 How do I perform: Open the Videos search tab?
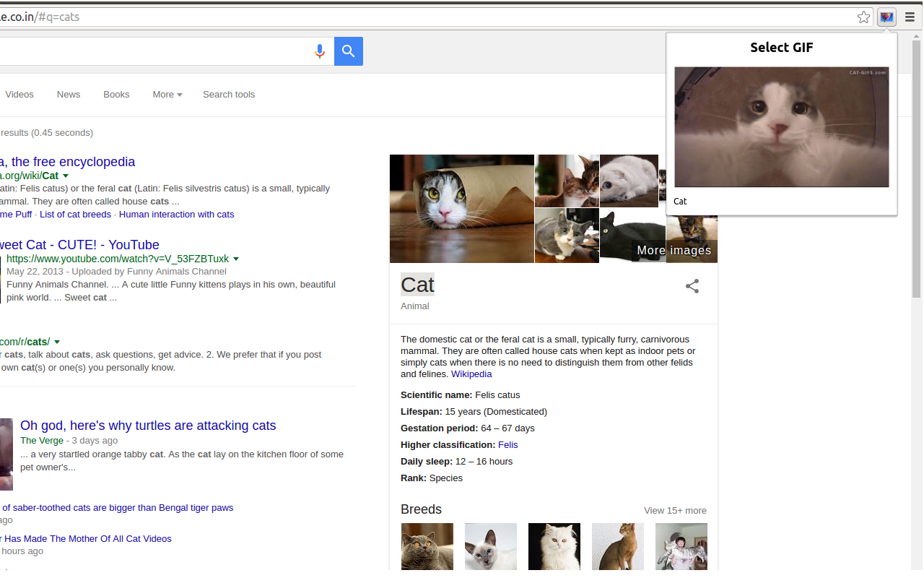tap(19, 95)
